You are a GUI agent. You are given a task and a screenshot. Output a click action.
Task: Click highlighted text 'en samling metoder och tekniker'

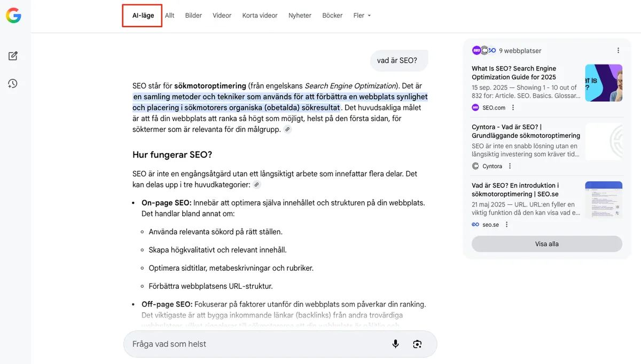pos(190,97)
